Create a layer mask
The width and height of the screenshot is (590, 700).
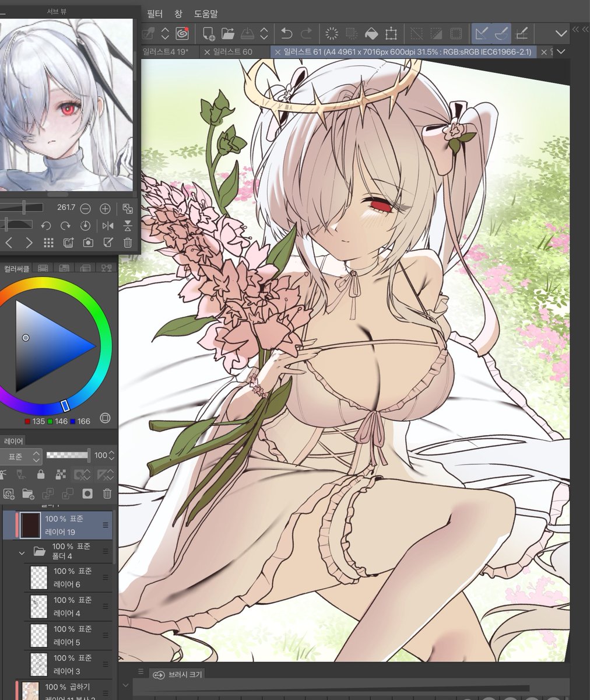pos(87,494)
